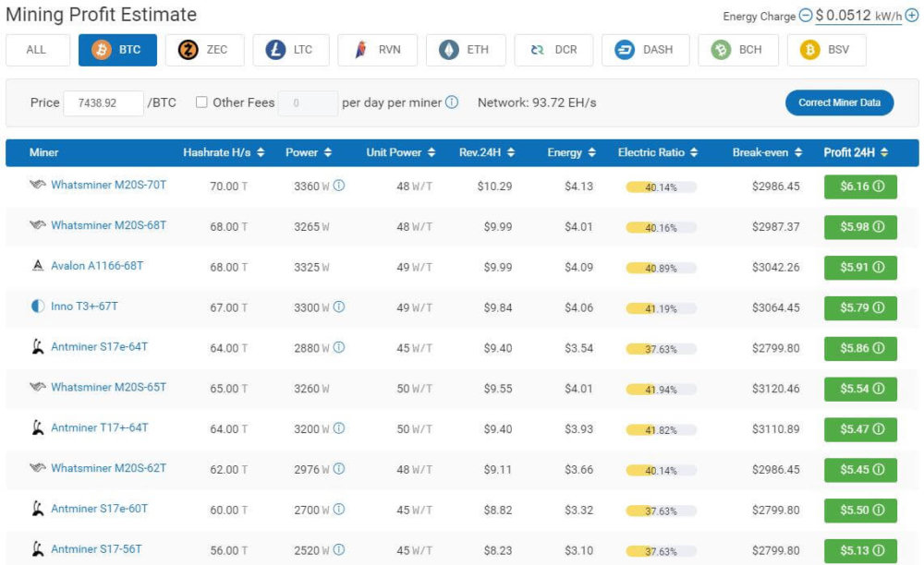Switch to the DCR coin tab
Screen dimensions: 924x565
tap(553, 50)
